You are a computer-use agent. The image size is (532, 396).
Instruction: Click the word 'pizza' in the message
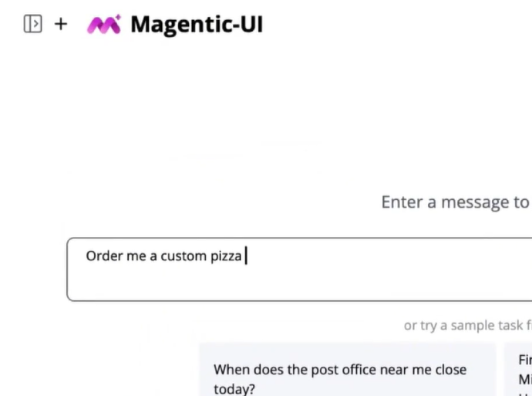click(x=226, y=256)
